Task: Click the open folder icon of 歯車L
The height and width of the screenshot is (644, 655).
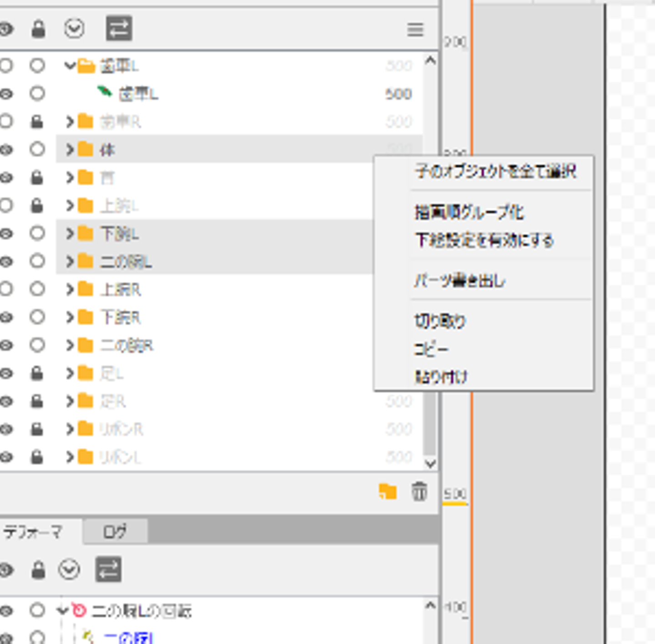Action: click(x=86, y=66)
